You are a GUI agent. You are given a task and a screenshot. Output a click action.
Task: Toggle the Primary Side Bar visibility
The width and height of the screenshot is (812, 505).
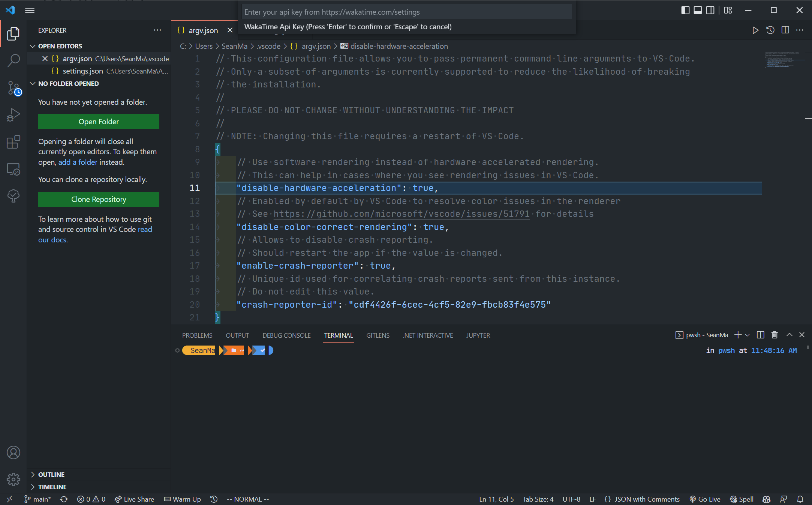pyautogui.click(x=685, y=10)
